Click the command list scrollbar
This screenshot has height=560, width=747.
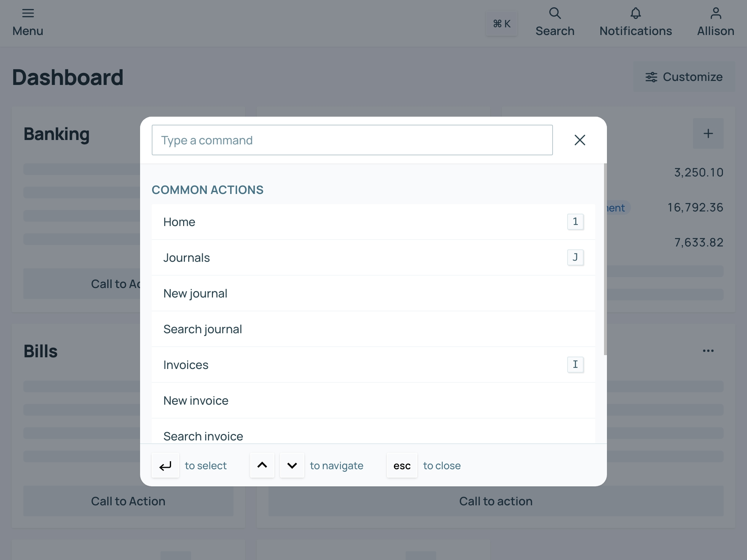coord(605,259)
